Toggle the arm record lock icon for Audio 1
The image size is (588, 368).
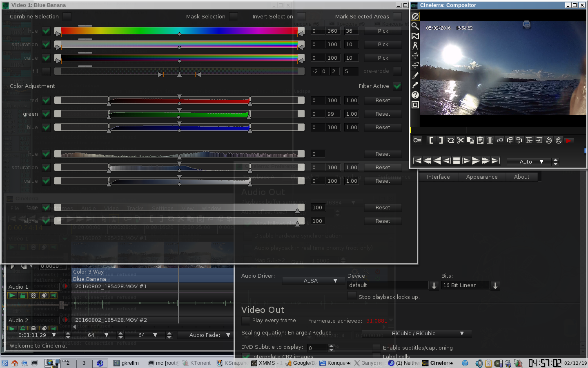(x=23, y=295)
